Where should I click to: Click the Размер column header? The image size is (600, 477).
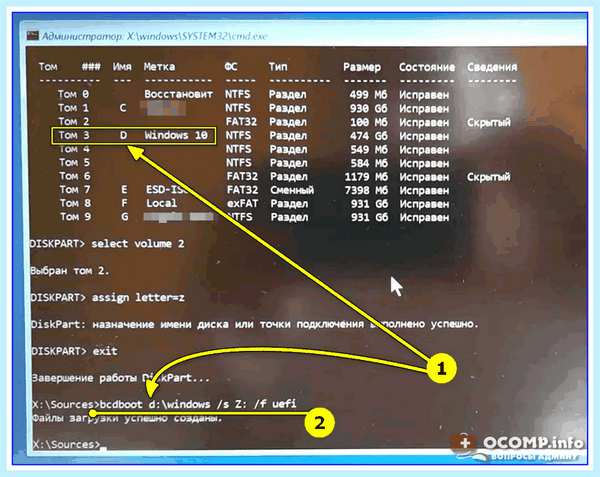tap(362, 67)
